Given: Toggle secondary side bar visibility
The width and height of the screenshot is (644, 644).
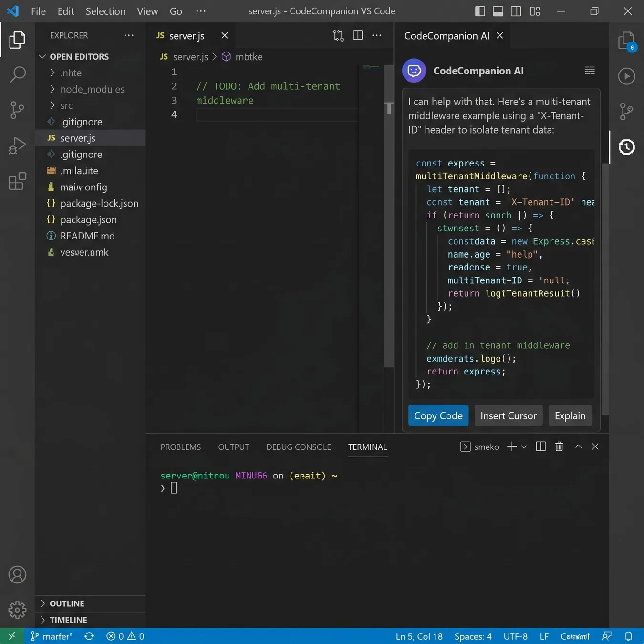Looking at the screenshot, I should point(516,11).
